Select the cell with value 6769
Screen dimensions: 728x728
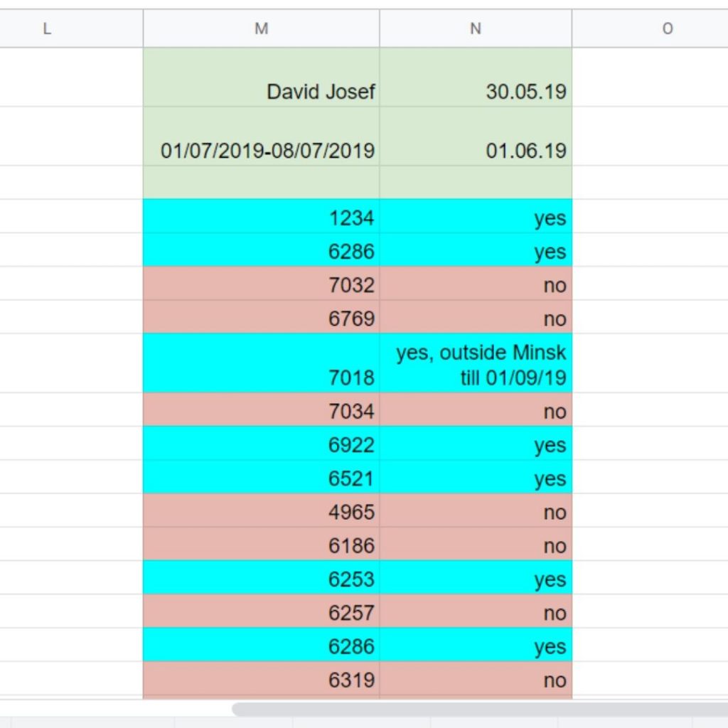point(261,318)
